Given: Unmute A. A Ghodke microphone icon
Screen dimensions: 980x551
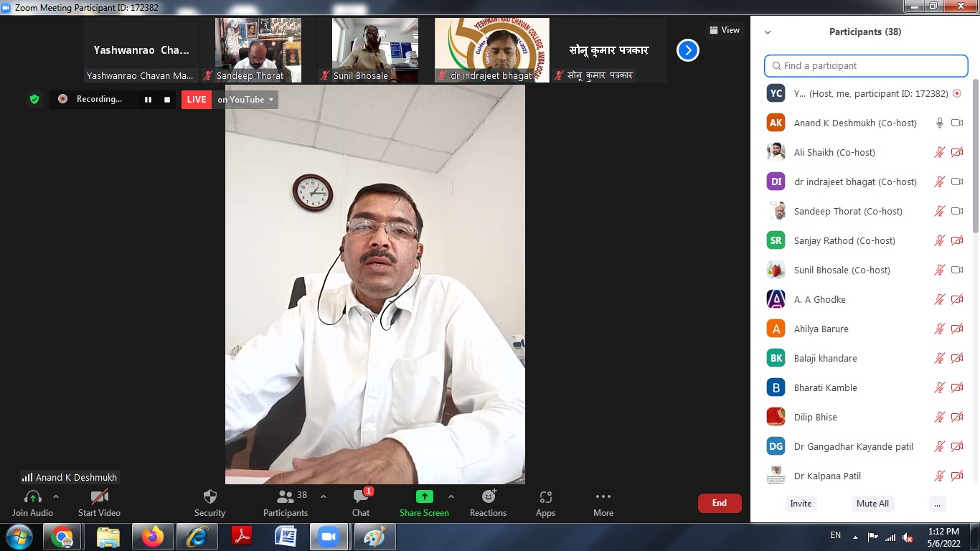Looking at the screenshot, I should pyautogui.click(x=940, y=299).
